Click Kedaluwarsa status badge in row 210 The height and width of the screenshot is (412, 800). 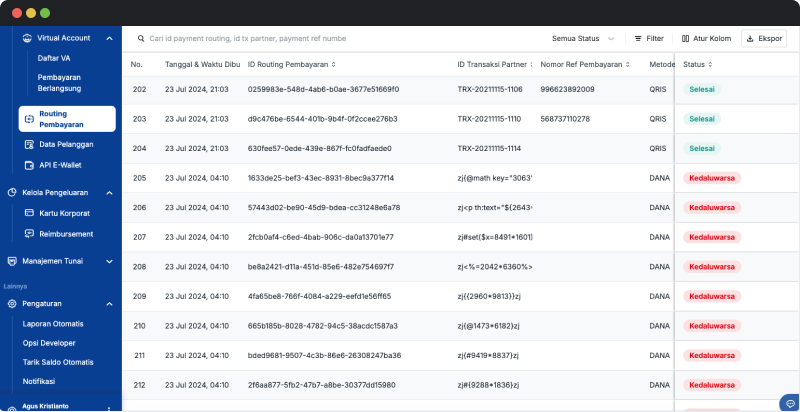pyautogui.click(x=712, y=326)
